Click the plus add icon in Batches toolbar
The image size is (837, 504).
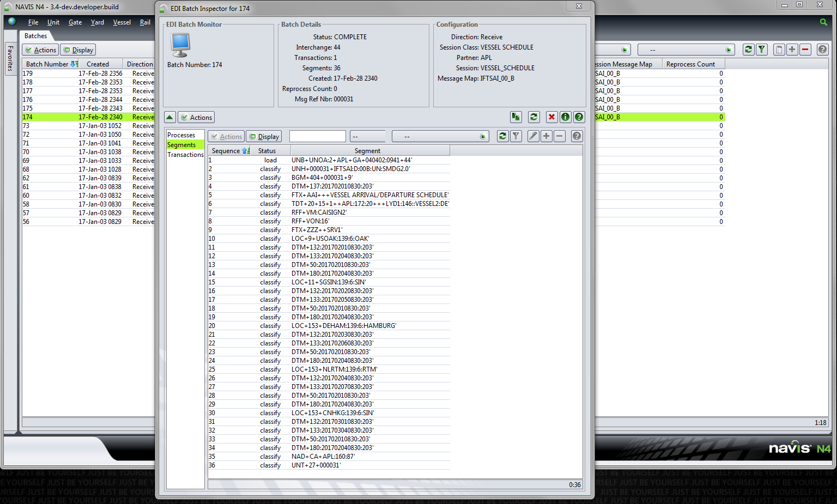click(x=792, y=50)
